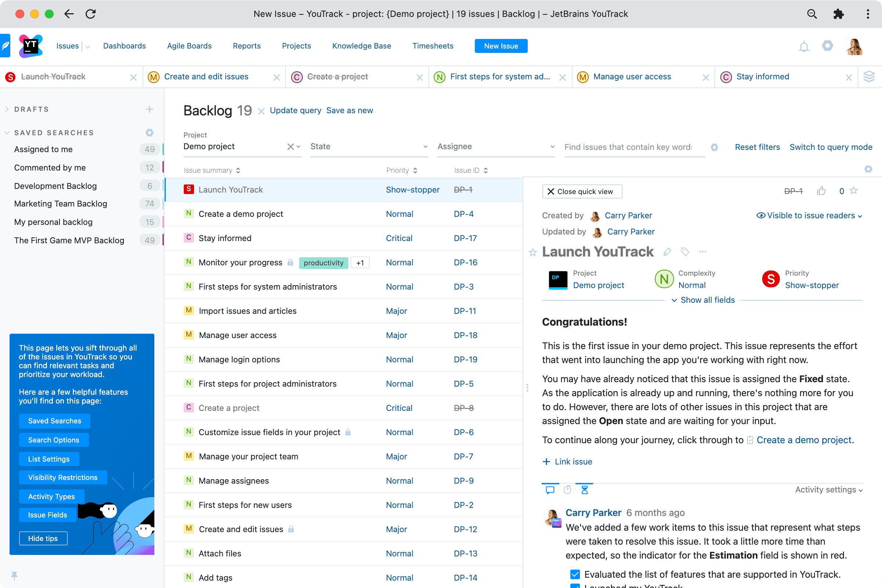The image size is (882, 588).
Task: Check the 'Launched my YouTrack' work item
Action: pos(574,586)
